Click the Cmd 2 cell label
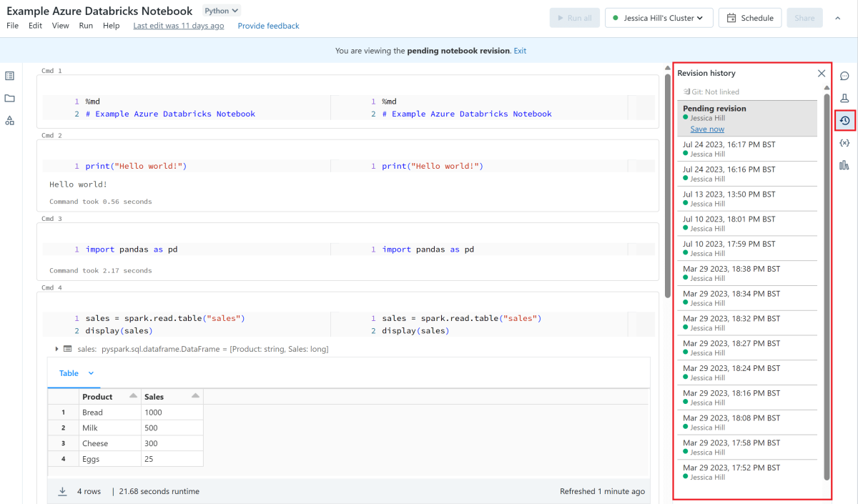Viewport: 858px width, 504px height. 51,136
